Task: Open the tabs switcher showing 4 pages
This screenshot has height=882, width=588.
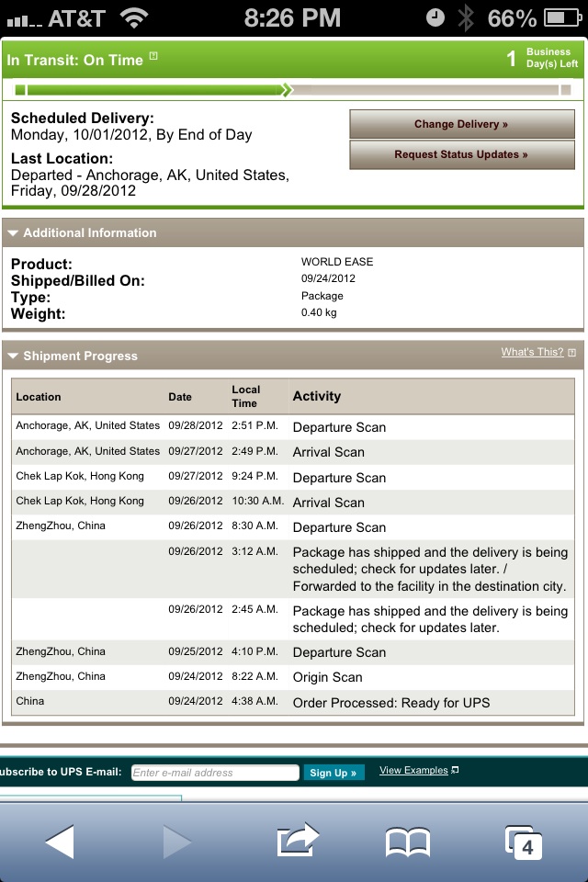Action: point(524,842)
